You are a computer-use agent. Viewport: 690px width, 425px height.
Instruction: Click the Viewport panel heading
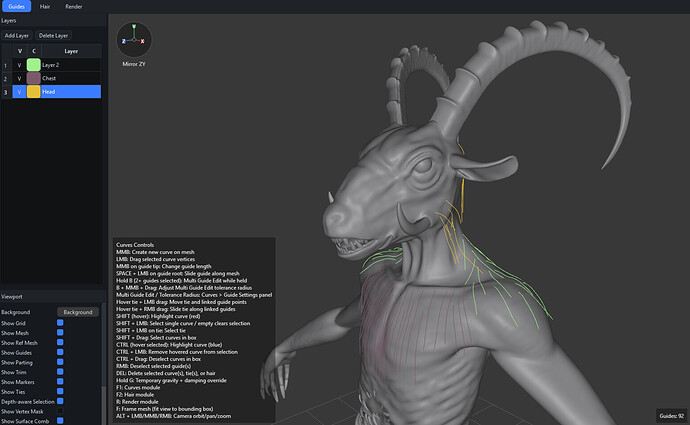coord(12,297)
